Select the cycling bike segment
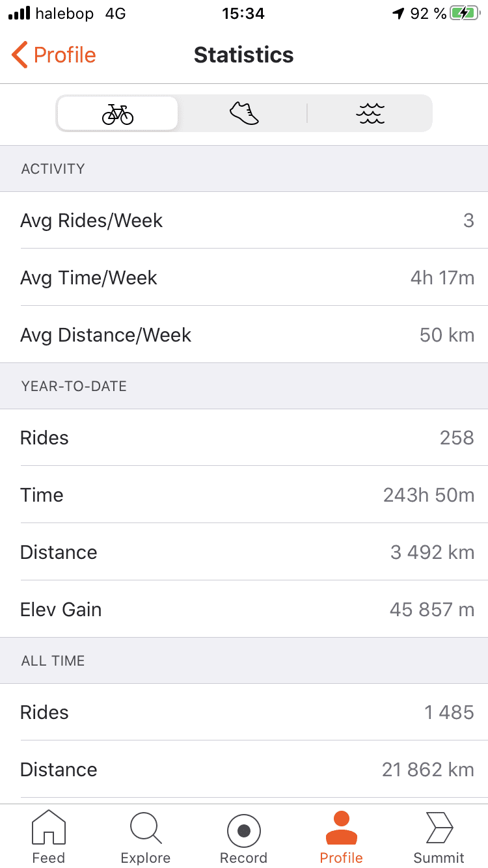Screen dimensions: 488x868 click(117, 114)
